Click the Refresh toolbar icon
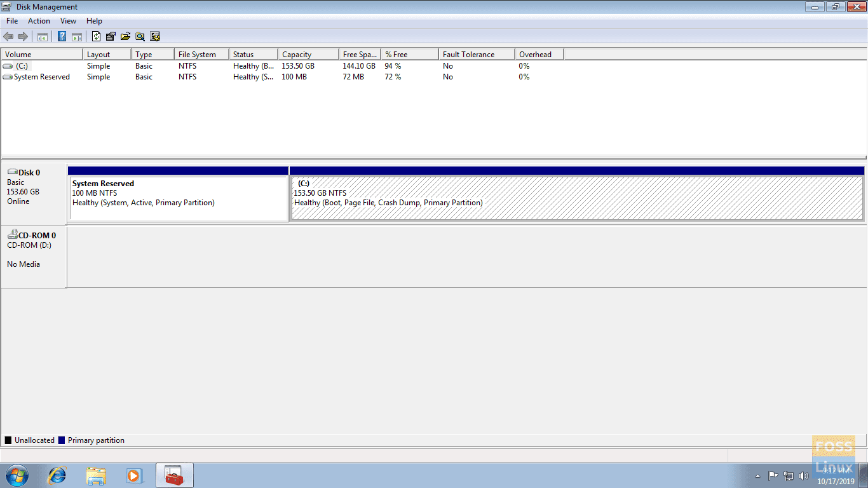The image size is (868, 488). 96,36
